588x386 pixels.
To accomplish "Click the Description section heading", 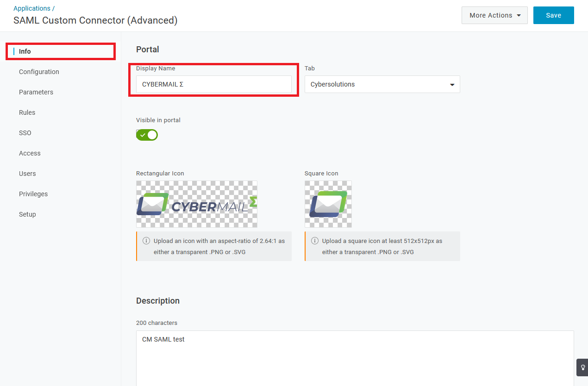I will pyautogui.click(x=158, y=301).
